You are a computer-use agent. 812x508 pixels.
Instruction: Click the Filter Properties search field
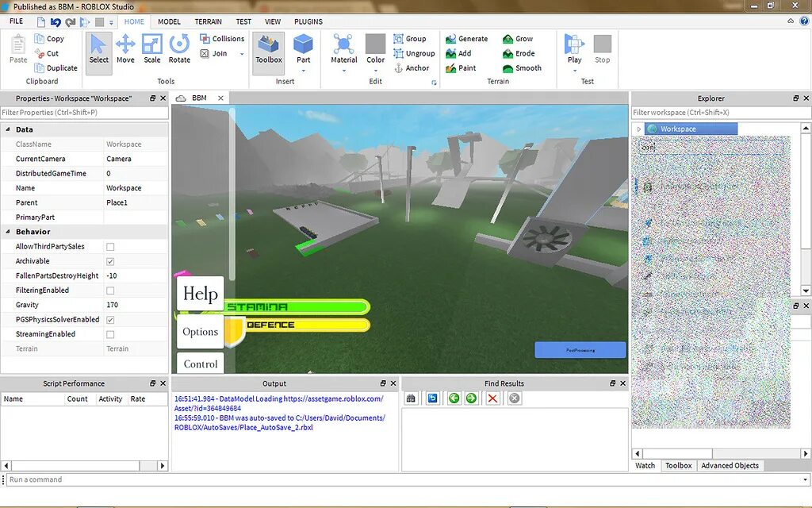tap(84, 113)
